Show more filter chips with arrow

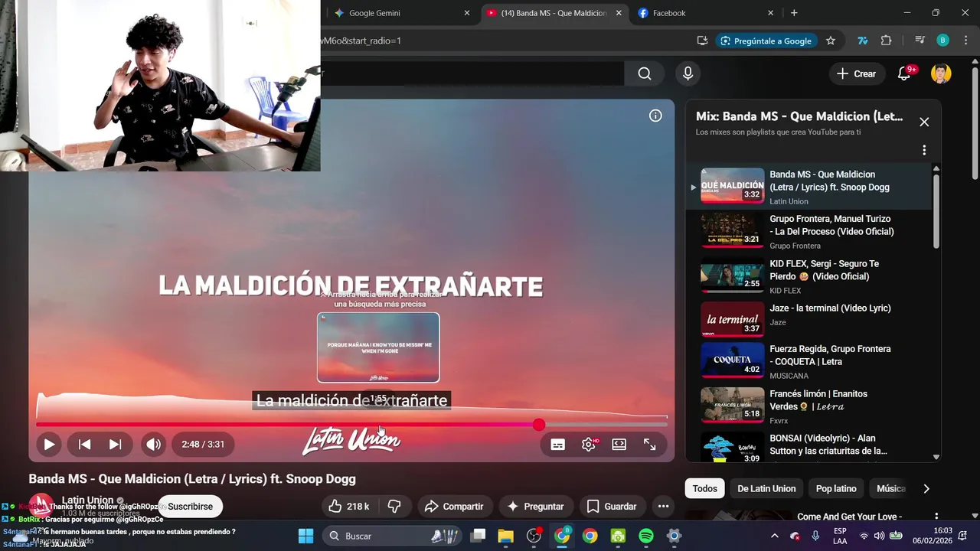[926, 488]
